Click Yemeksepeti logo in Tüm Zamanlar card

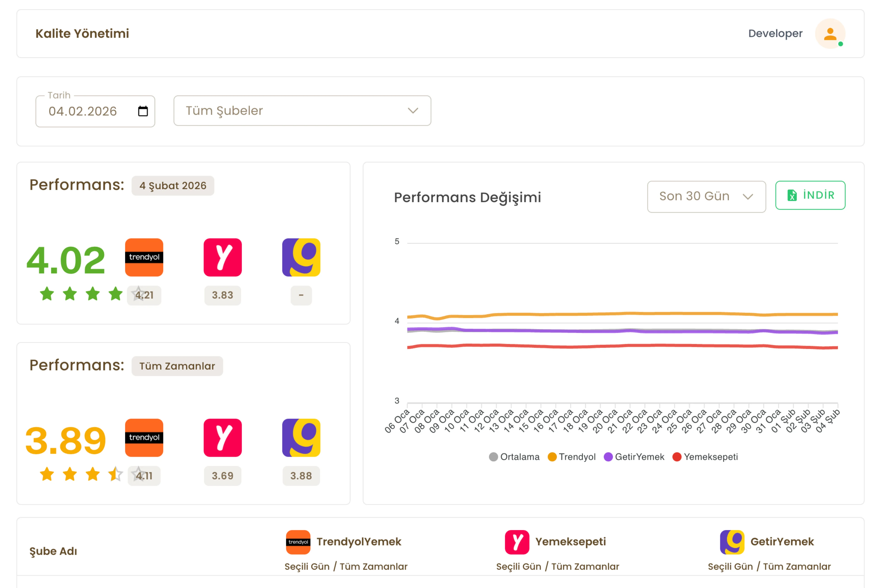coord(222,438)
